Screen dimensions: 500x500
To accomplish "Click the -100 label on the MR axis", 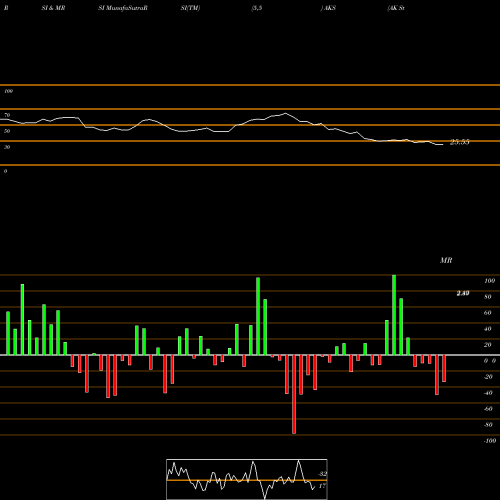I will pyautogui.click(x=490, y=441).
